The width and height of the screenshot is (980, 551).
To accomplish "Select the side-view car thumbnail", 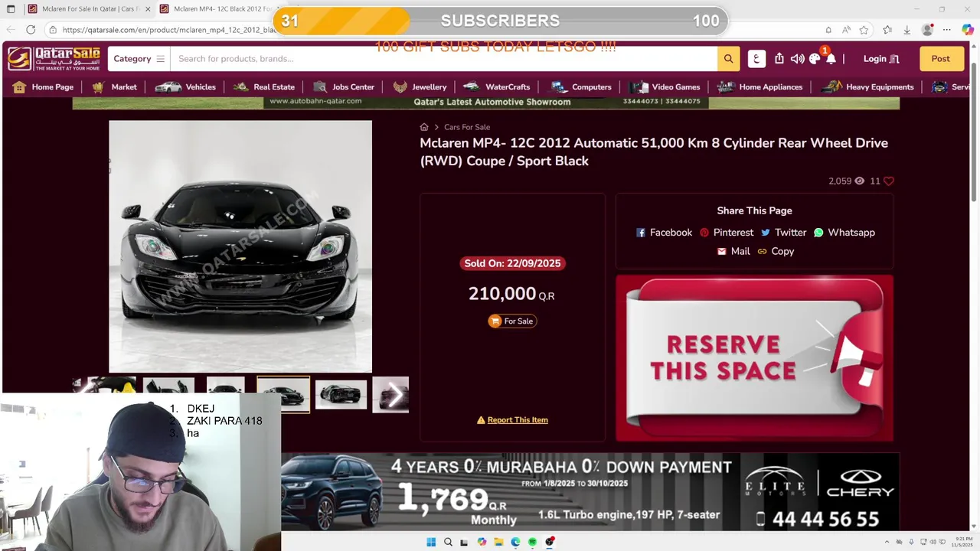I will point(341,395).
